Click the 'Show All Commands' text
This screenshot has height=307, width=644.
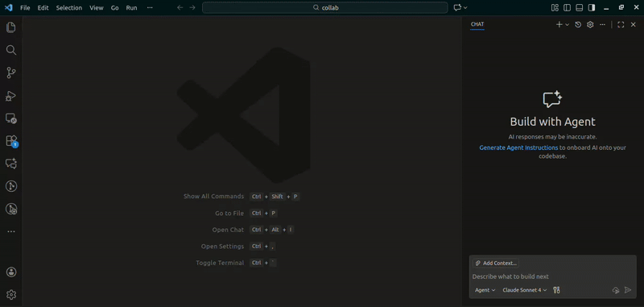[213, 197]
